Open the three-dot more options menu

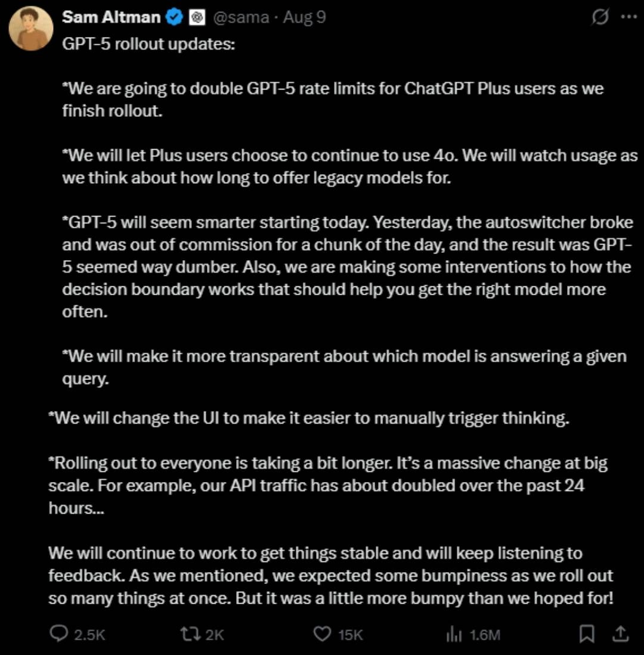(x=629, y=17)
